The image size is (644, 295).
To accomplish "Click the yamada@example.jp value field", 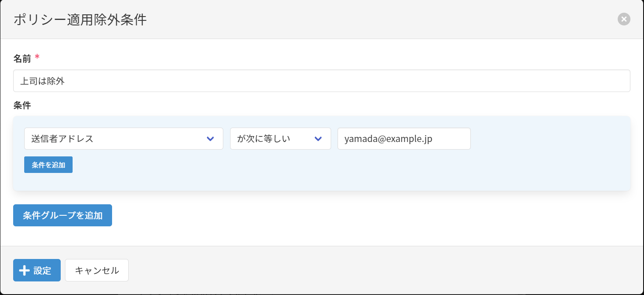I will pyautogui.click(x=403, y=139).
